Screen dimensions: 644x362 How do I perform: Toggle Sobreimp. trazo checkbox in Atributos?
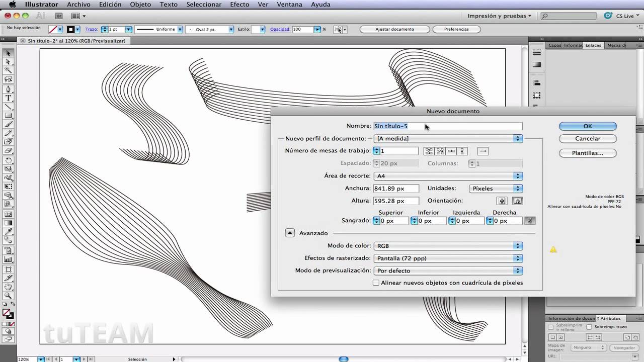coord(589,327)
